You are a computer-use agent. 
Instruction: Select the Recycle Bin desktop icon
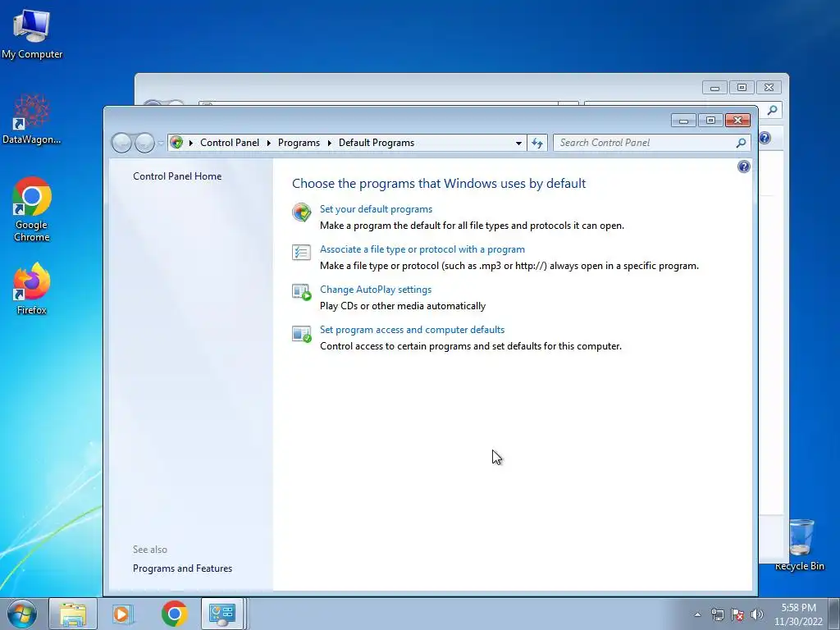(x=801, y=546)
